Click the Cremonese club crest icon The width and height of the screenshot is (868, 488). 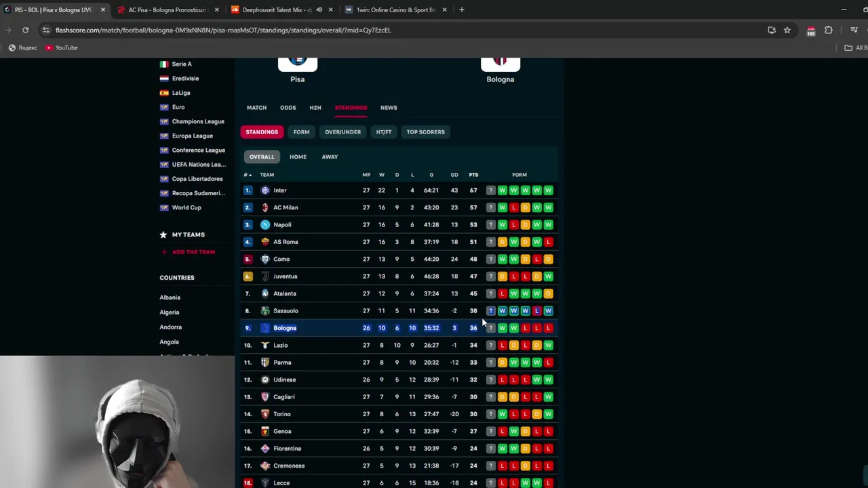(265, 466)
